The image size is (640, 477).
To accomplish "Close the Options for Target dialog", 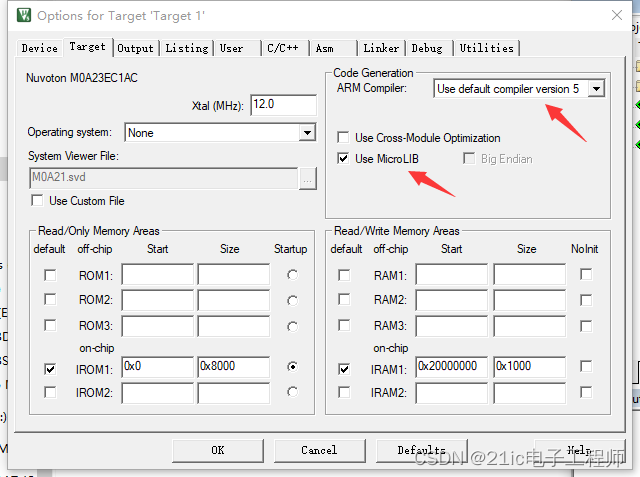I will (617, 15).
